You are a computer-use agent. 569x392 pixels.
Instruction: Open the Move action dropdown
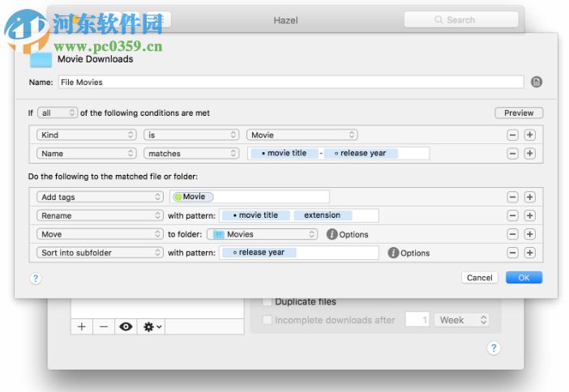pos(100,234)
